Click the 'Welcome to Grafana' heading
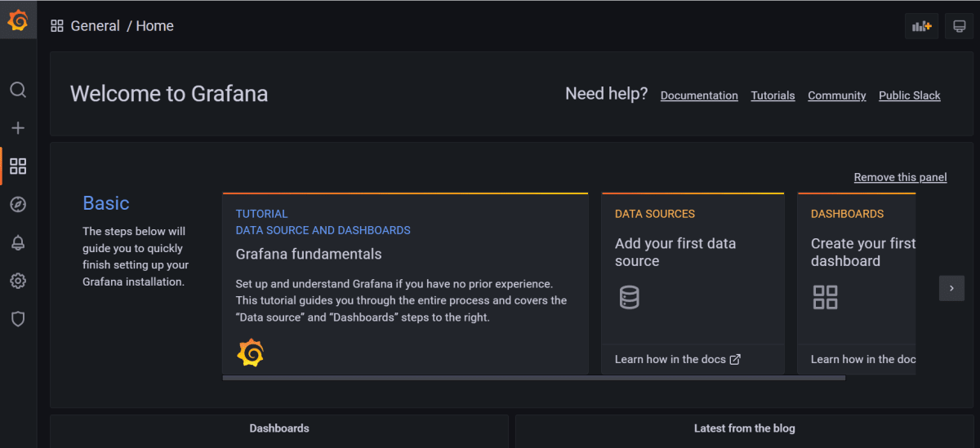This screenshot has width=980, height=448. tap(169, 94)
